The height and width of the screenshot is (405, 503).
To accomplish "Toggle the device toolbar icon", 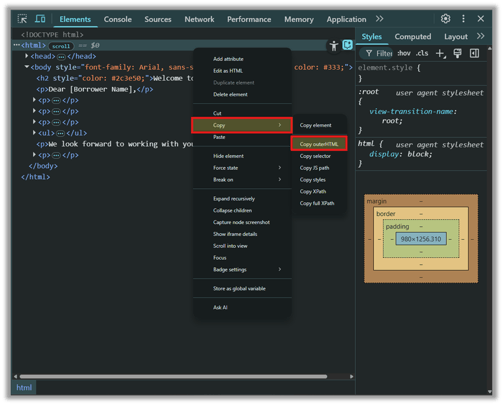I will pyautogui.click(x=40, y=19).
